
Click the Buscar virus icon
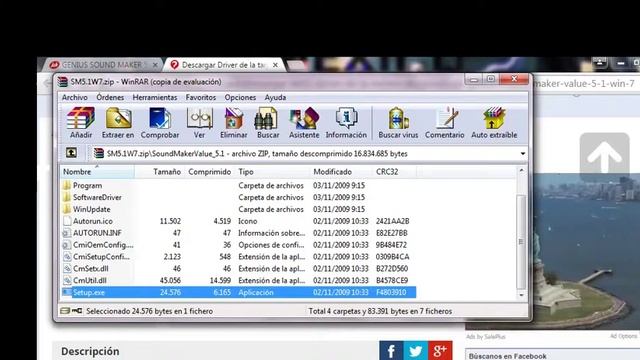click(x=398, y=122)
